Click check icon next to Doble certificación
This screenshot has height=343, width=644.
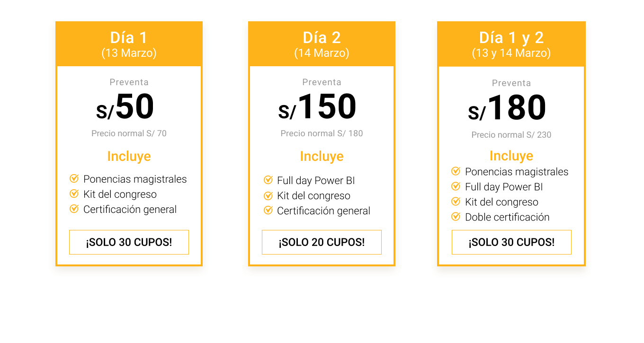pyautogui.click(x=456, y=217)
